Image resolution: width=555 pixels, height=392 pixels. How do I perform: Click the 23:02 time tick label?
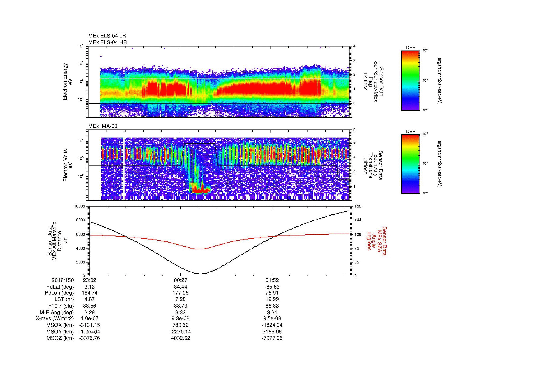tap(89, 280)
